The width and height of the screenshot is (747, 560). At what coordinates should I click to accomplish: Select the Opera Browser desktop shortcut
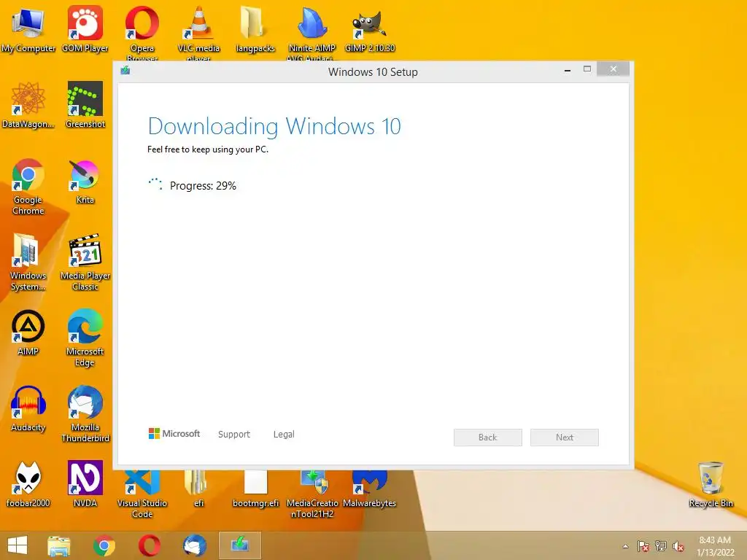(x=142, y=32)
